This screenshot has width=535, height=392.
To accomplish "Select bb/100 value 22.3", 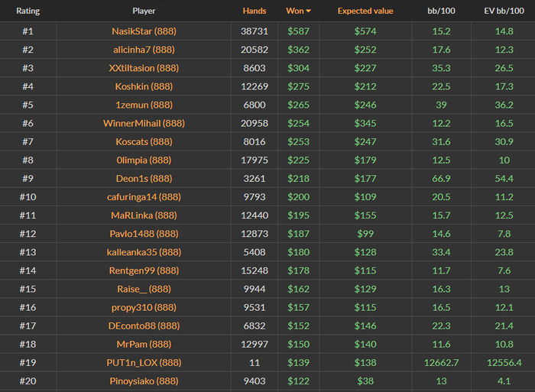I will tap(441, 326).
